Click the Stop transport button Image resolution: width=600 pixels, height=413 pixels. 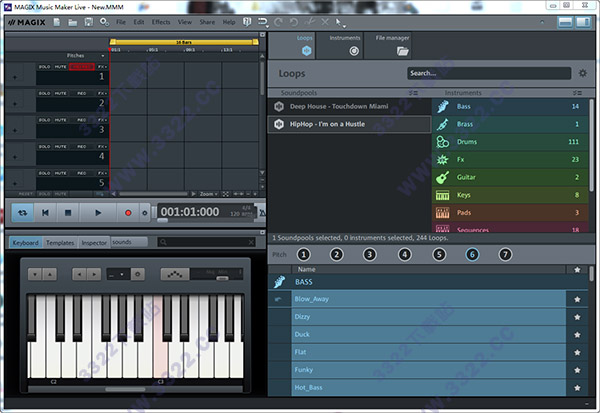pos(68,212)
